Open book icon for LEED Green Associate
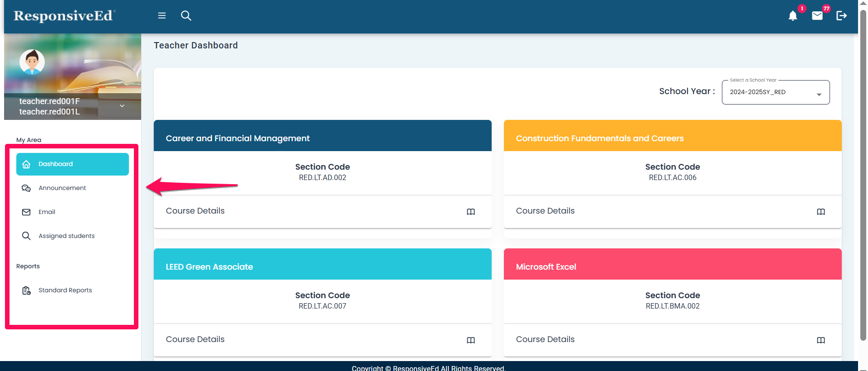The width and height of the screenshot is (868, 371). pos(470,340)
